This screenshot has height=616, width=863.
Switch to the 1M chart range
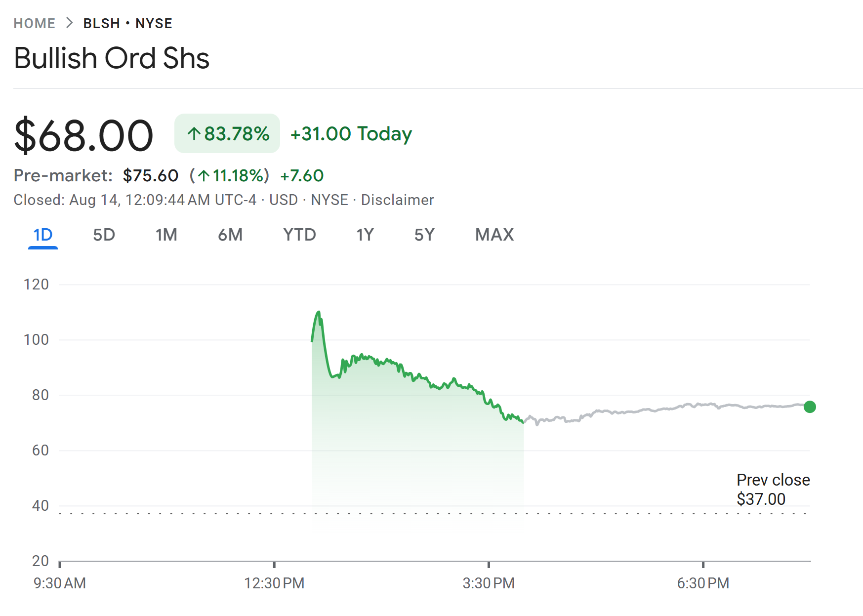[x=166, y=235]
